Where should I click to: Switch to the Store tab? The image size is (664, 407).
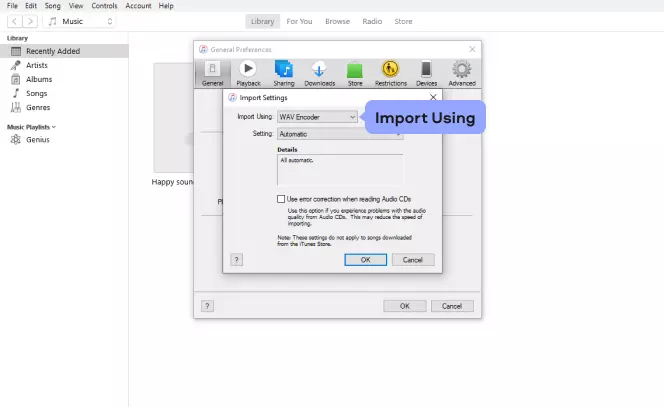click(x=403, y=21)
